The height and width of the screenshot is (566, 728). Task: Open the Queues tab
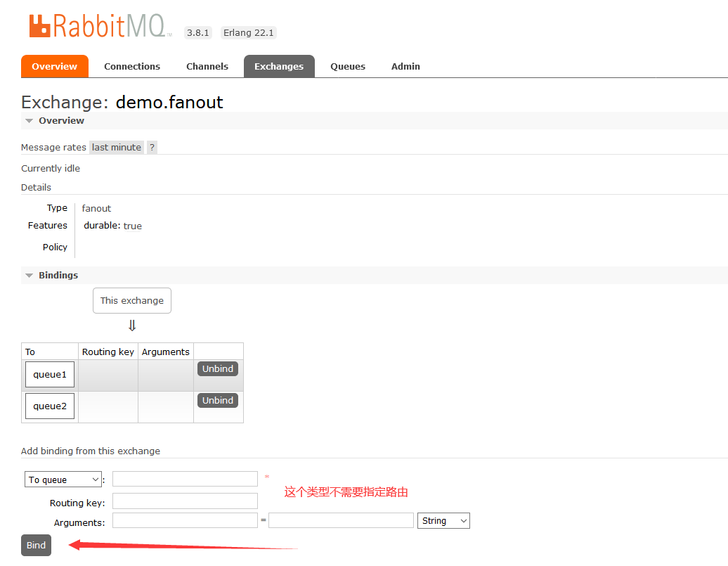coord(348,67)
